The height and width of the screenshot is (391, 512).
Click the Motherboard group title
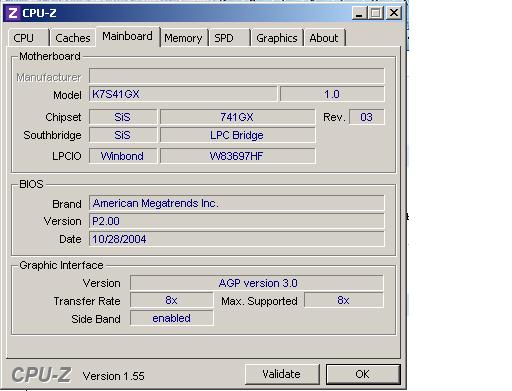coord(50,56)
